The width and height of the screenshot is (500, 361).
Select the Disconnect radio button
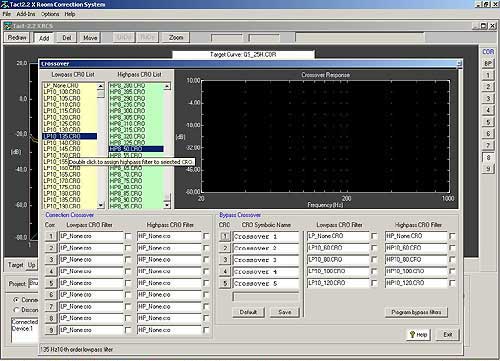(16, 310)
